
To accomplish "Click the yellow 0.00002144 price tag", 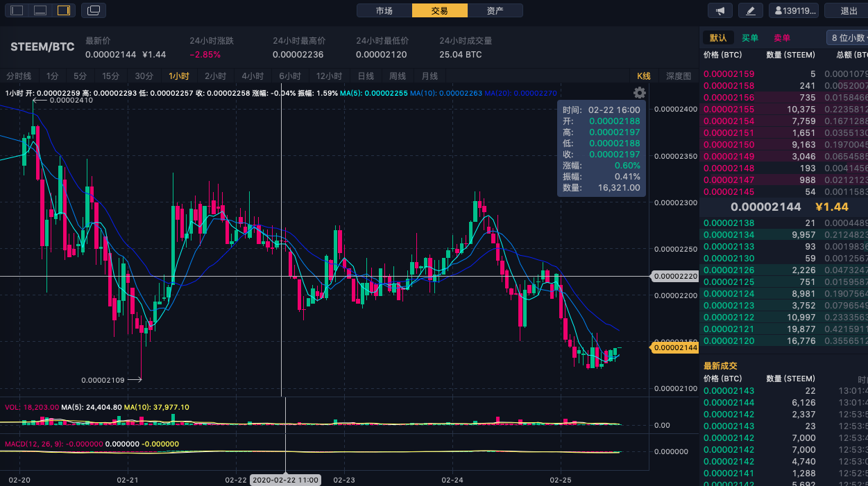I will pyautogui.click(x=674, y=347).
